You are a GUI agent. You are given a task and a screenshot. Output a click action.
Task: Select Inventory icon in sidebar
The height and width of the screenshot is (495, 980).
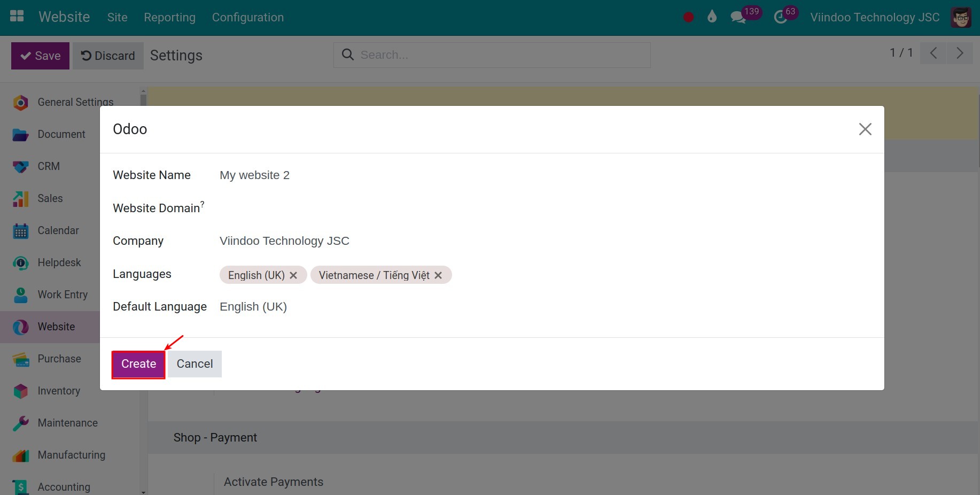20,391
